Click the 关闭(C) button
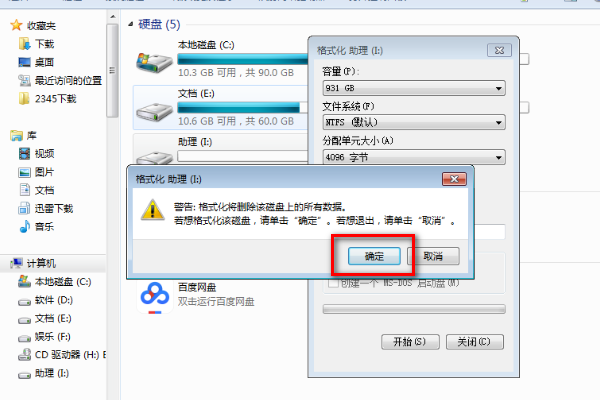This screenshot has width=600, height=400. 474,341
